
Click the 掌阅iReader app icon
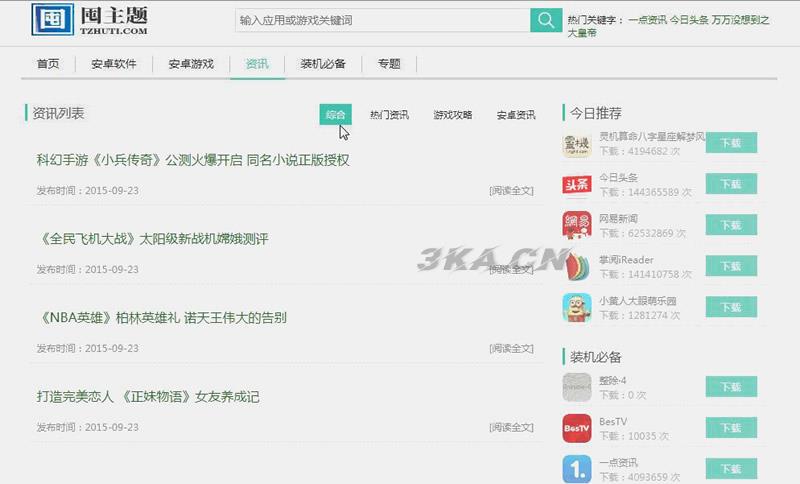[577, 267]
